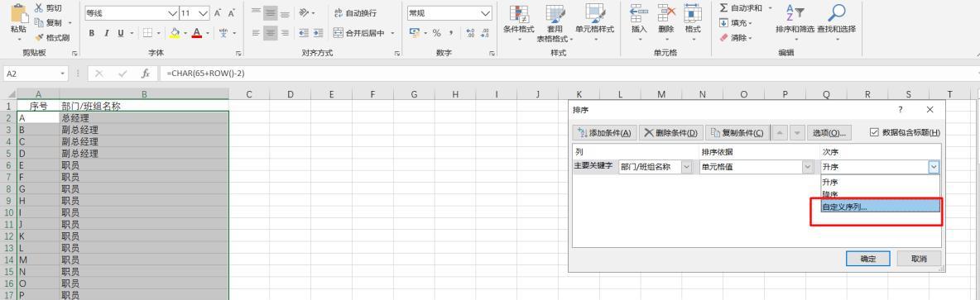Enable wrap text (自动换行)

355,13
